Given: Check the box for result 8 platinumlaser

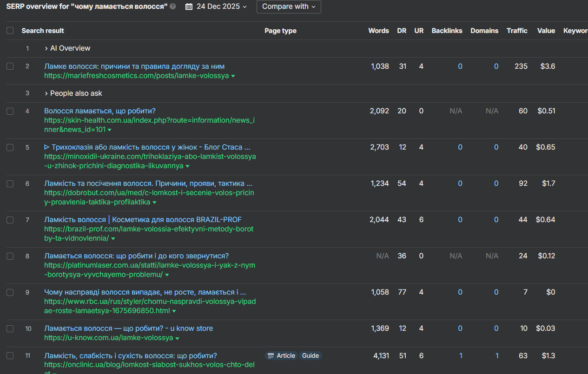Looking at the screenshot, I should (10, 256).
